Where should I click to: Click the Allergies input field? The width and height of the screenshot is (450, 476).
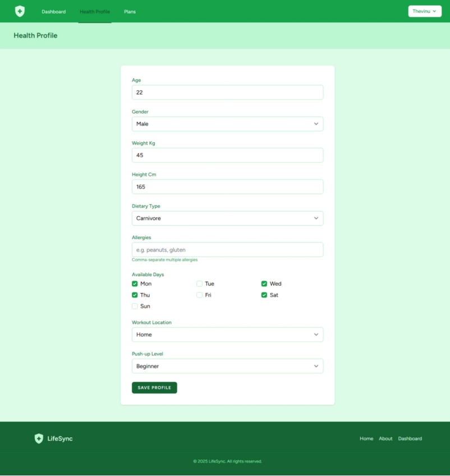[227, 249]
